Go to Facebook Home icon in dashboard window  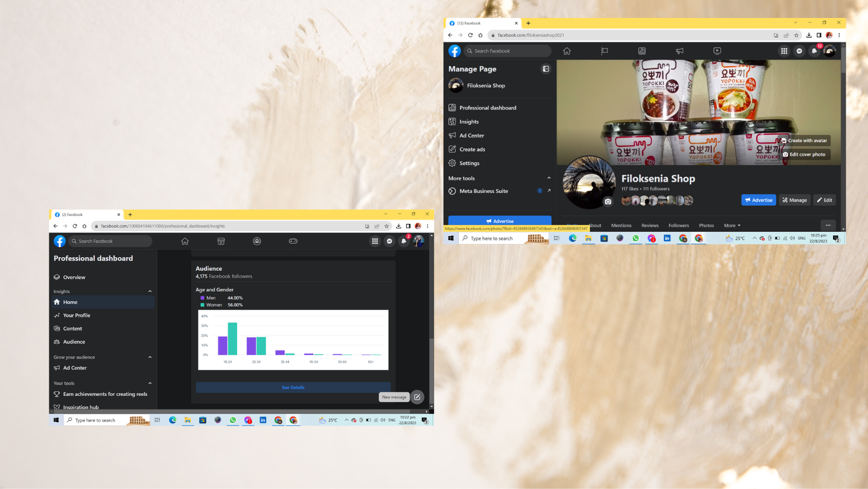tap(185, 241)
